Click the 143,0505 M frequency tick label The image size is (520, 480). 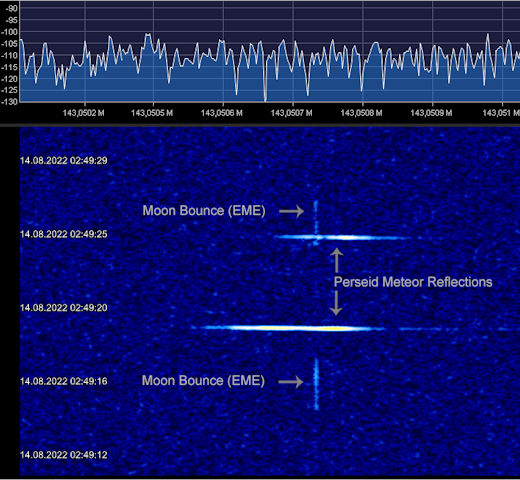pyautogui.click(x=152, y=113)
